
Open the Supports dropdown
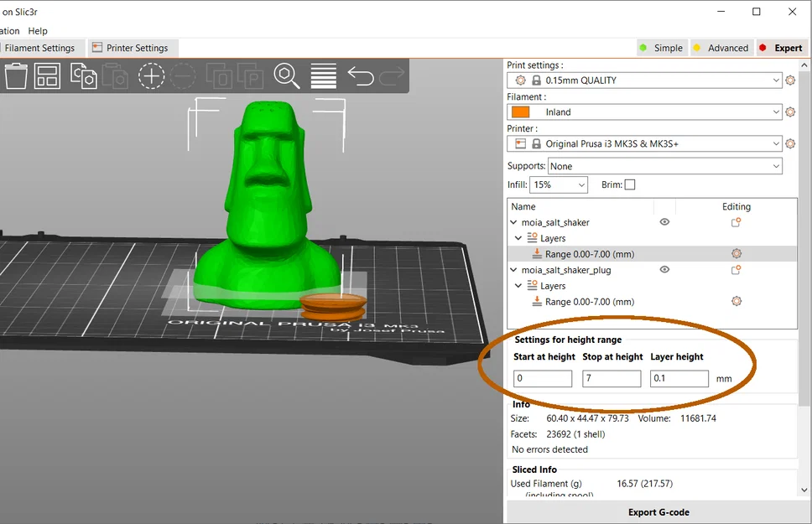click(x=665, y=166)
